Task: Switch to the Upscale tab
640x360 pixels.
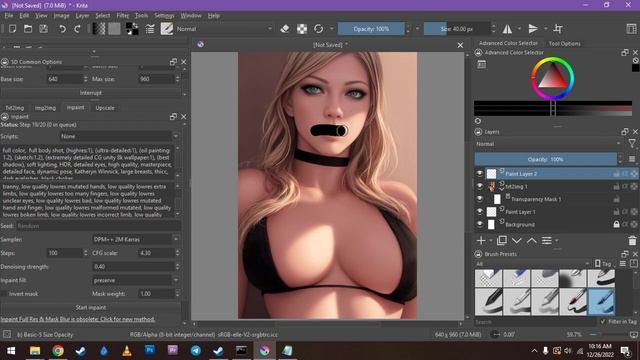Action: pyautogui.click(x=105, y=108)
